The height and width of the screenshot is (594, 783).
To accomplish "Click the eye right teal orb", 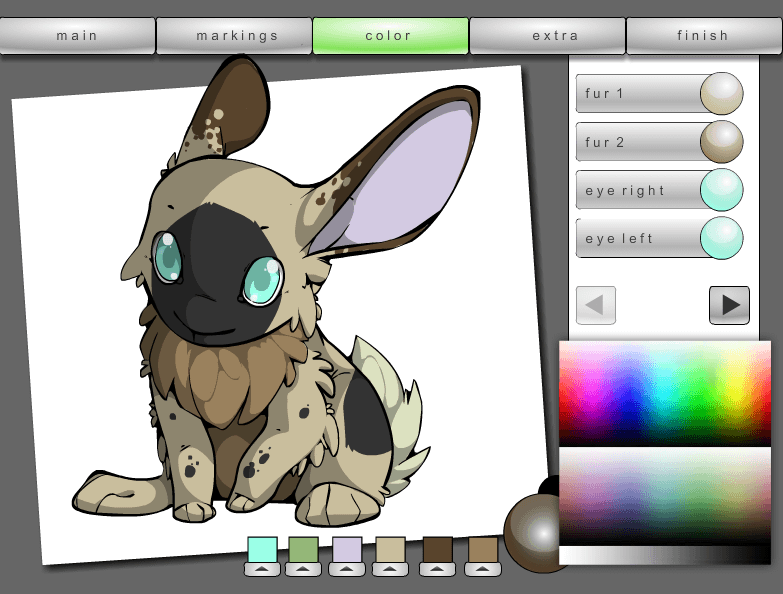I will tap(722, 190).
